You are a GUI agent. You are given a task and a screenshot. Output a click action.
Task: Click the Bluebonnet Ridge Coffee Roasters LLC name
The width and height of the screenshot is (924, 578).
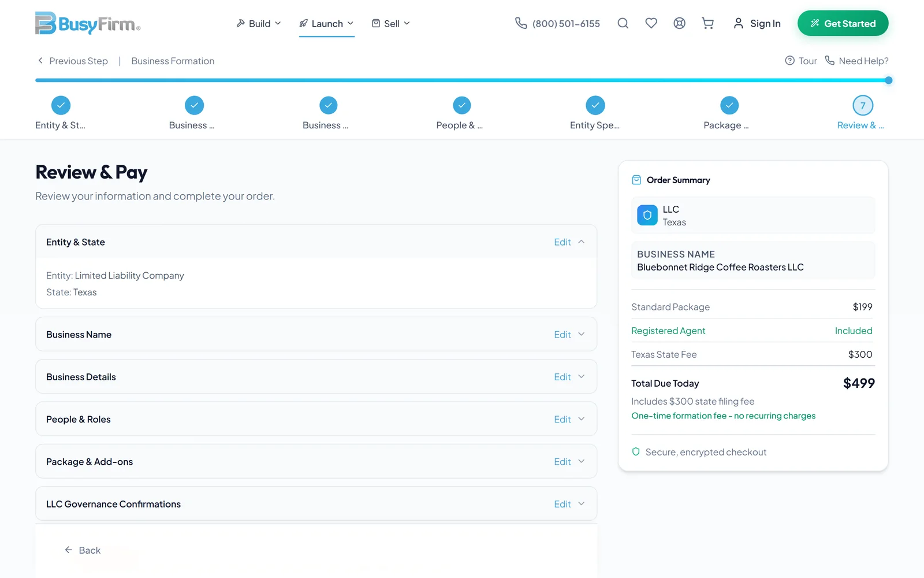720,267
